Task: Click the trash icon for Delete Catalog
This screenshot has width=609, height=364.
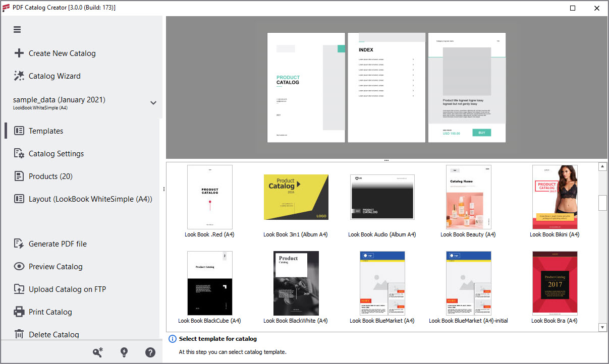Action: [x=19, y=334]
